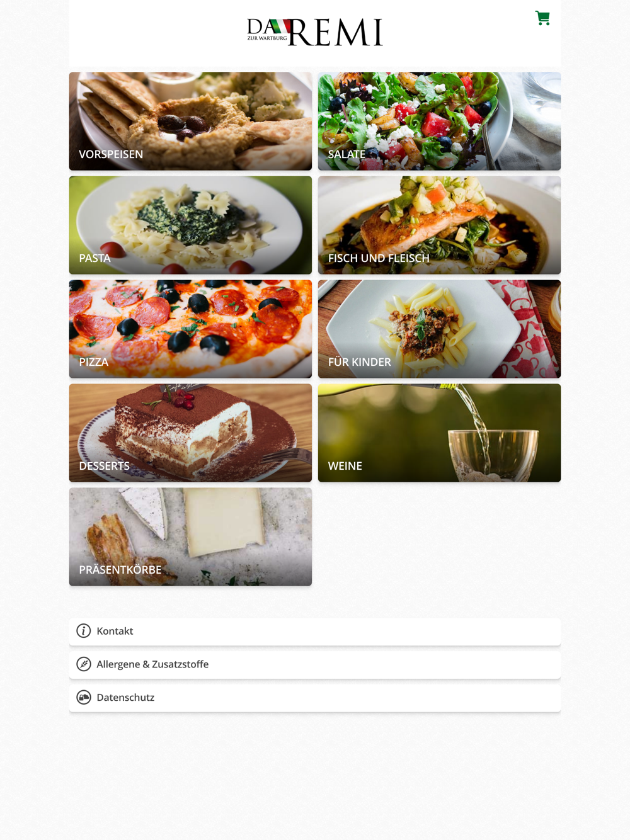Select the Pasta category
This screenshot has height=840, width=630.
(x=190, y=225)
